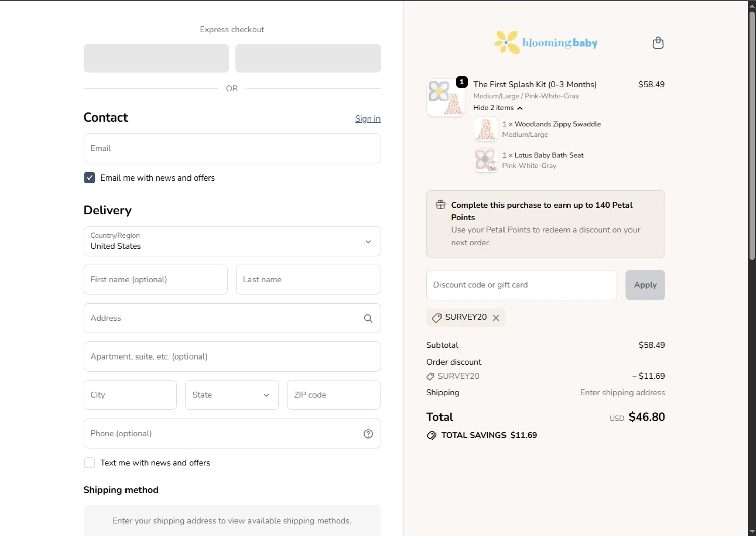
Task: Uncheck Email me with news and offers
Action: click(89, 178)
